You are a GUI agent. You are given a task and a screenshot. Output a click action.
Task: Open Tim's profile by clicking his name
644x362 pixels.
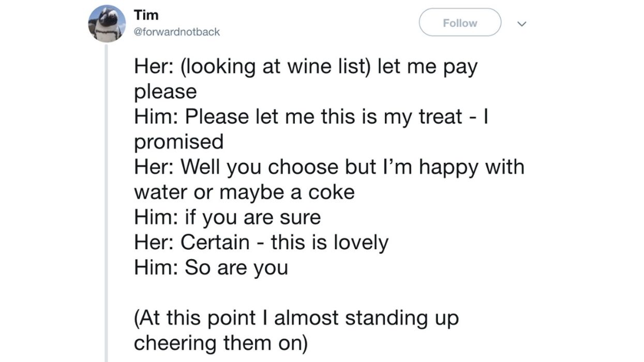[146, 14]
